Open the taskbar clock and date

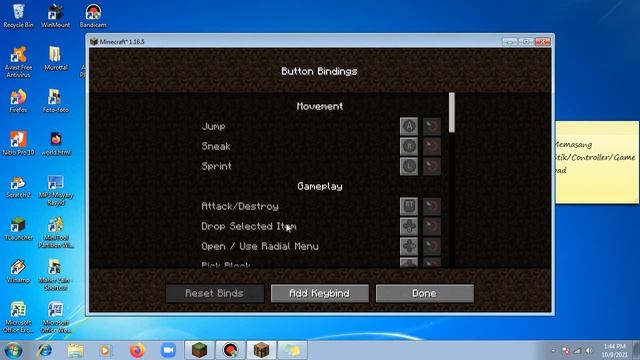(614, 351)
